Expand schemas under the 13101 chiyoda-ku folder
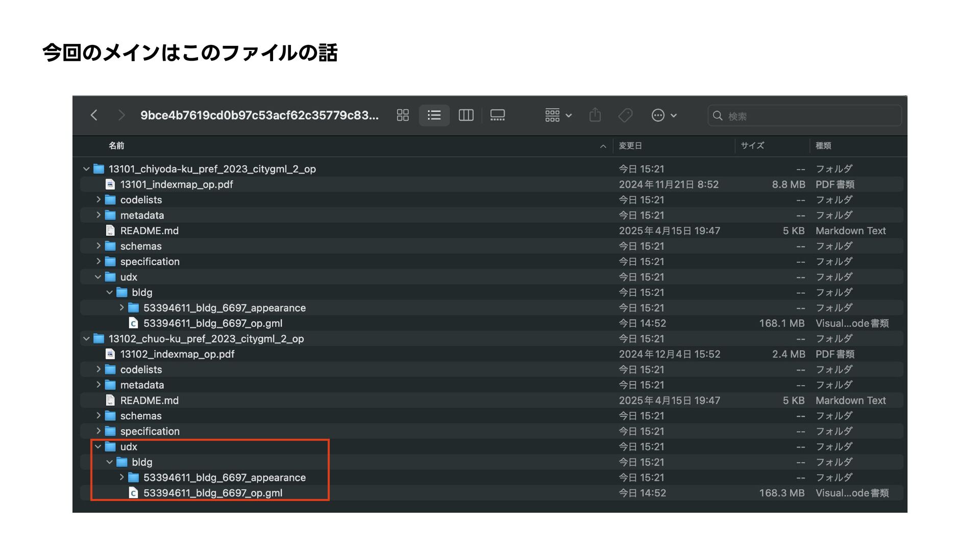The width and height of the screenshot is (980, 551). point(99,246)
